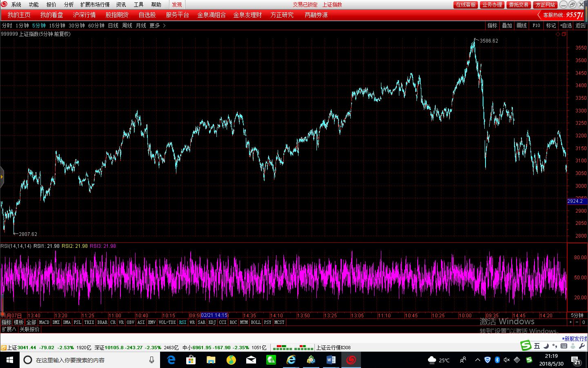The image size is (588, 368).
Task: Collapse the 扩展 panel
Action: pos(9,329)
